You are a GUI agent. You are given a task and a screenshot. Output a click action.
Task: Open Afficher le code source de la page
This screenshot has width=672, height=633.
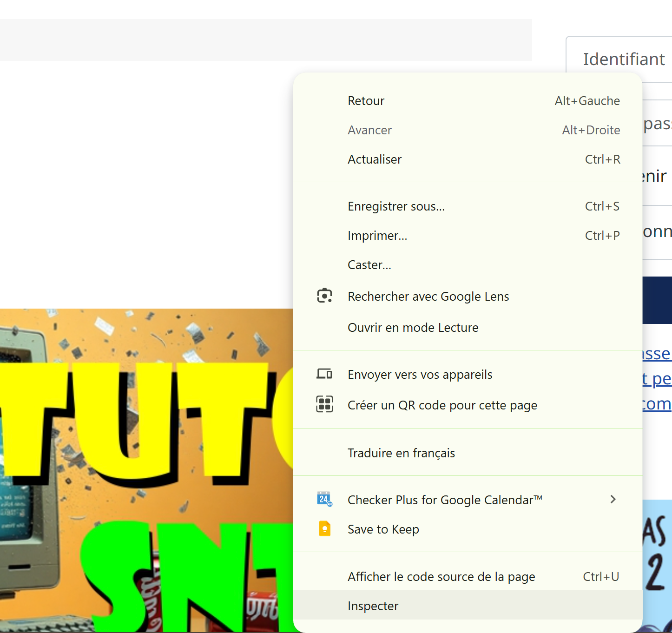coord(441,577)
